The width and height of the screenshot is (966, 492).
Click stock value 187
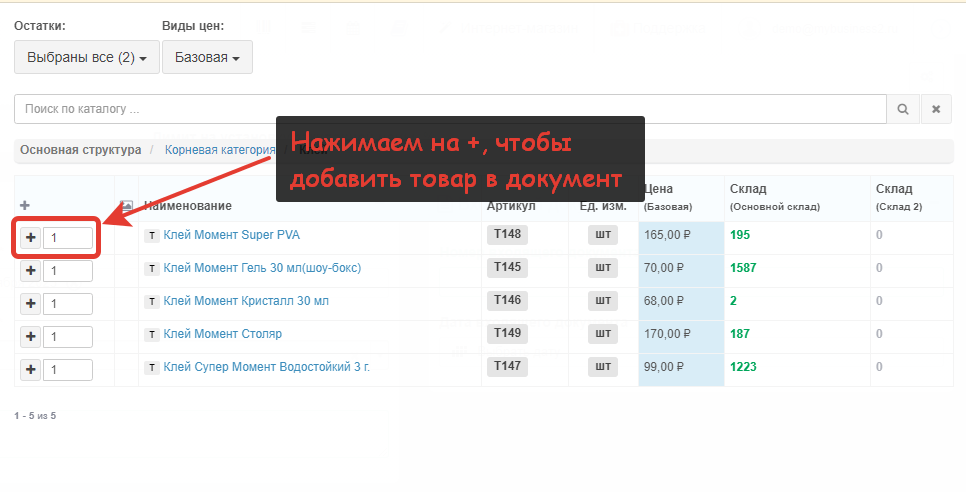(740, 334)
